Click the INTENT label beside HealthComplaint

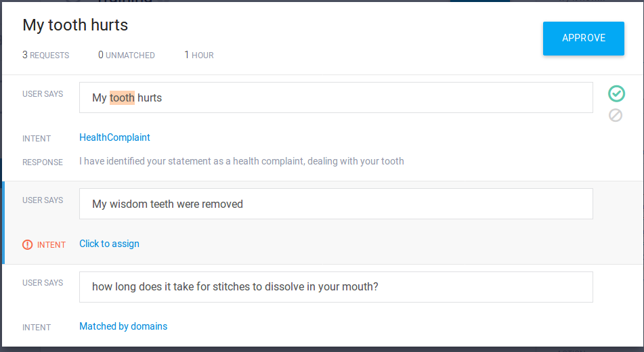point(37,139)
